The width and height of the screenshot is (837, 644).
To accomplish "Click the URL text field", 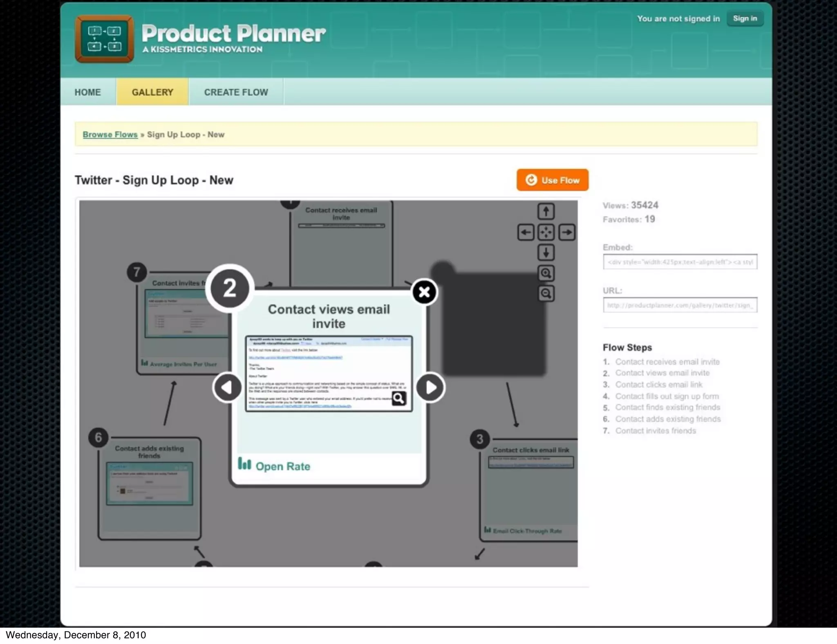I will coord(680,305).
